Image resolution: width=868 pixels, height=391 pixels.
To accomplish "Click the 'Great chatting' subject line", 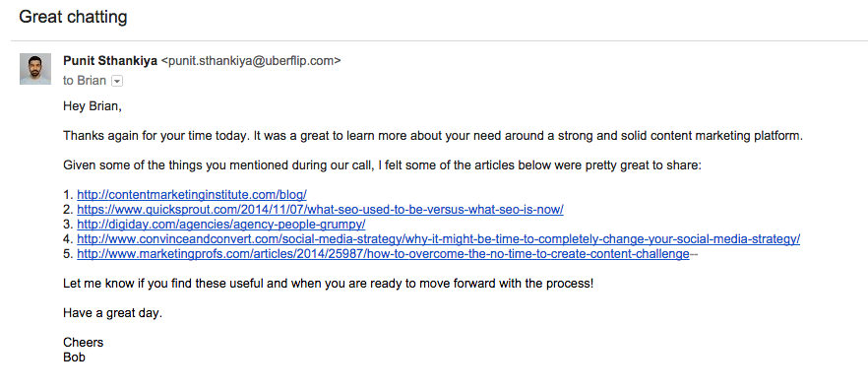I will pos(73,17).
